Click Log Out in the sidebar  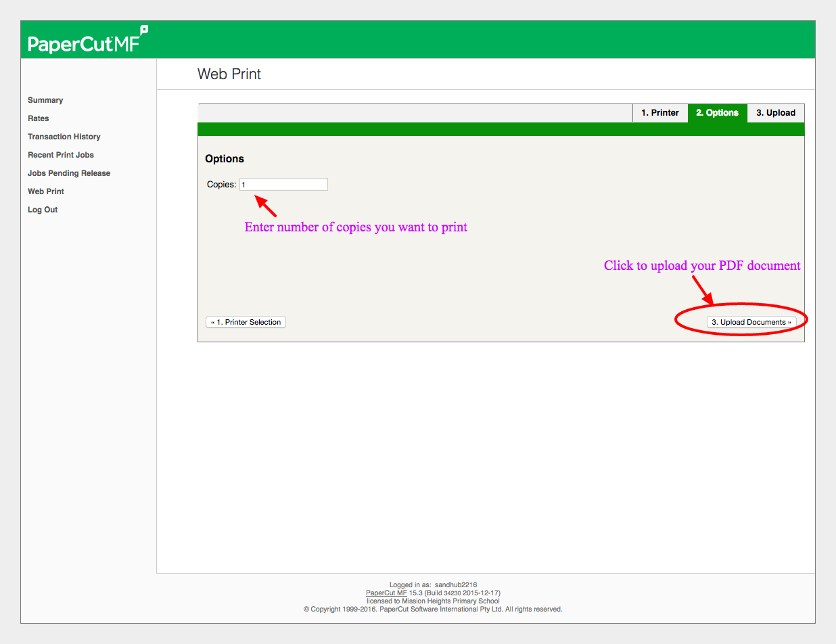[x=43, y=210]
